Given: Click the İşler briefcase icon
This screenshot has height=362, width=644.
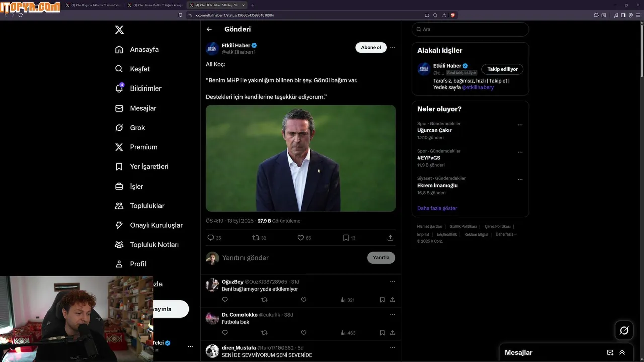Looking at the screenshot, I should click(x=119, y=186).
